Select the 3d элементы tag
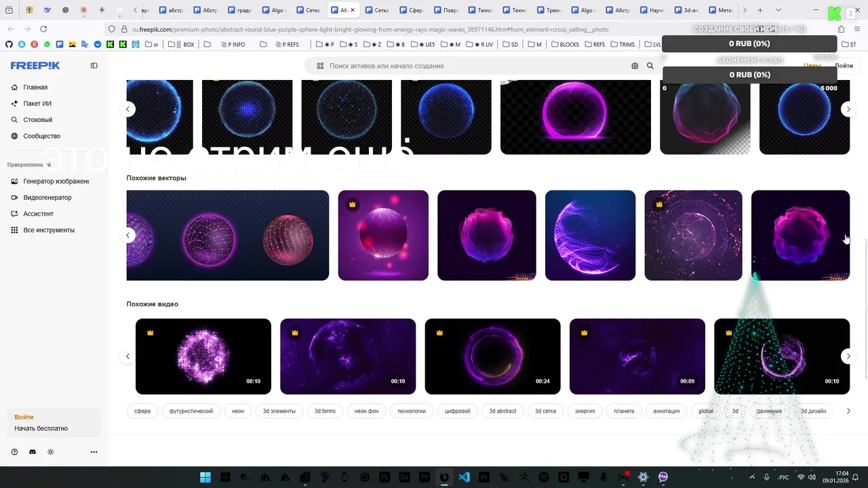The image size is (868, 488). pos(279,411)
